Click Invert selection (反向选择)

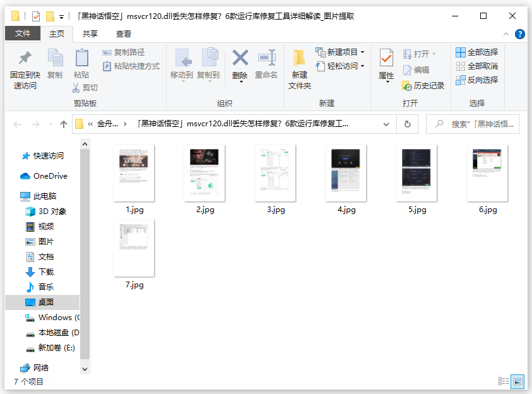[x=476, y=80]
